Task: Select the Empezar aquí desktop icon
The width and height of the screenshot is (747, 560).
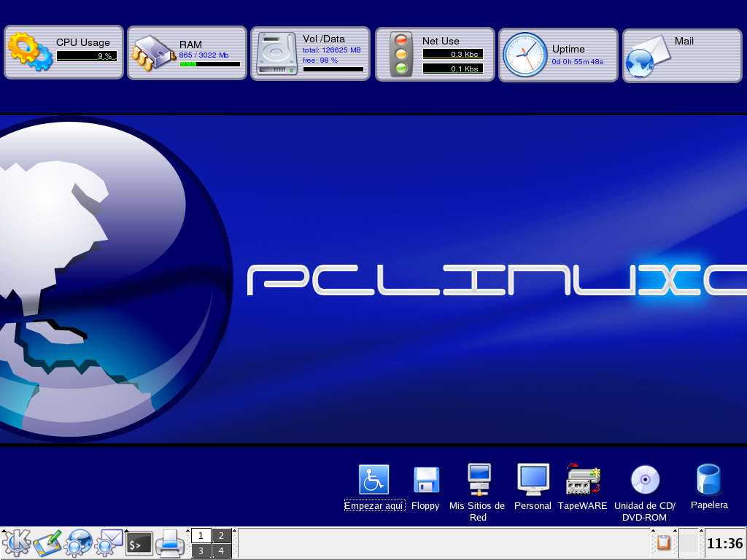Action: (x=374, y=486)
